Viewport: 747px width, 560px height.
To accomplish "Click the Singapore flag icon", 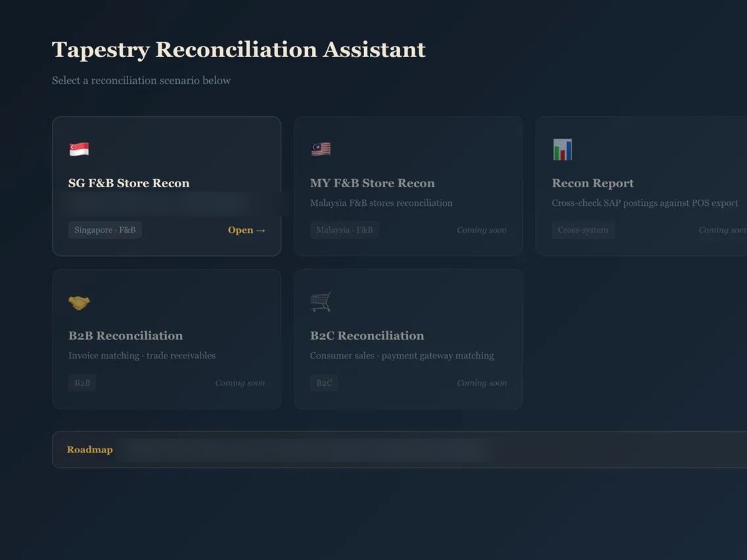I will pyautogui.click(x=79, y=149).
